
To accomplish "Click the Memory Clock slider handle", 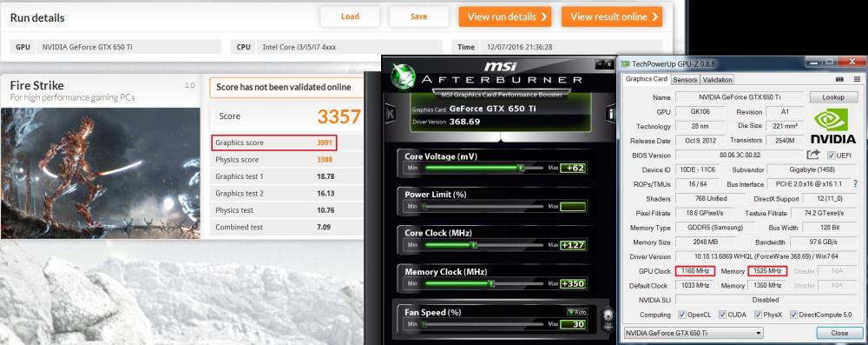I will click(x=491, y=283).
